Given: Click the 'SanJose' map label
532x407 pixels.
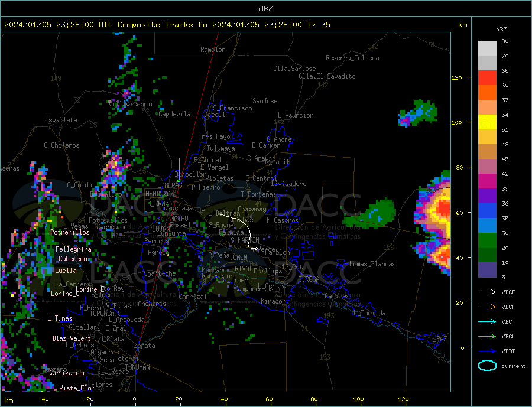Looking at the screenshot, I should (x=265, y=101).
